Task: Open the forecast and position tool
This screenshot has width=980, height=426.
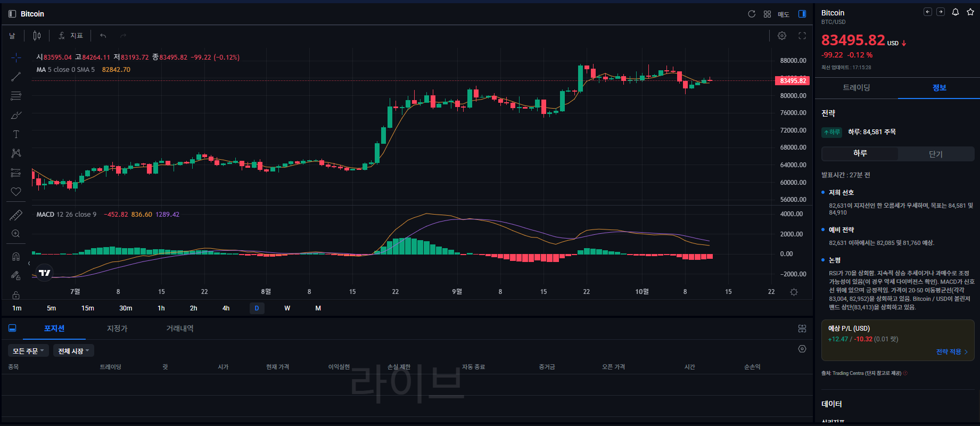Action: [x=16, y=173]
